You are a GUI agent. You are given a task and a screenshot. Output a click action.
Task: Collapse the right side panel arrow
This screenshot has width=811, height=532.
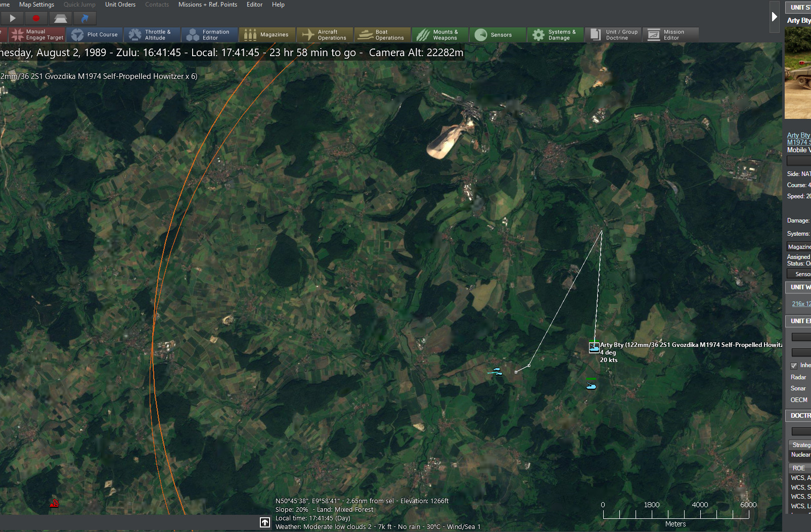(x=774, y=17)
